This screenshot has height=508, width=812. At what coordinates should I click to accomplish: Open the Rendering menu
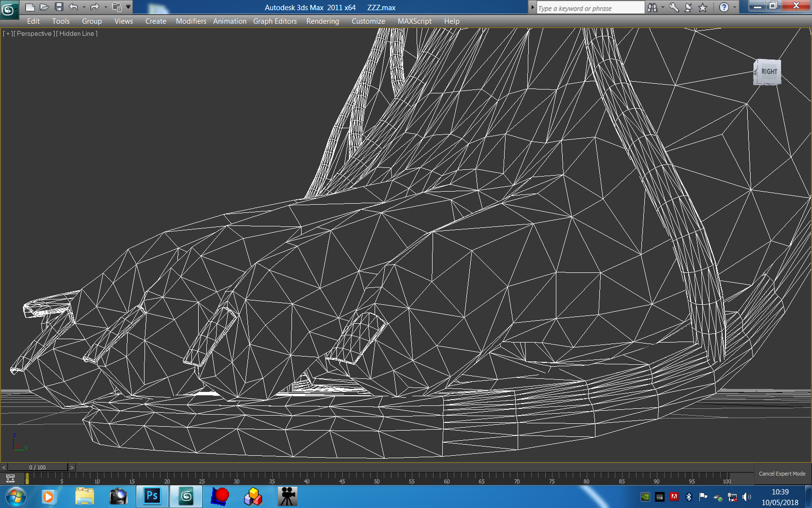(322, 21)
